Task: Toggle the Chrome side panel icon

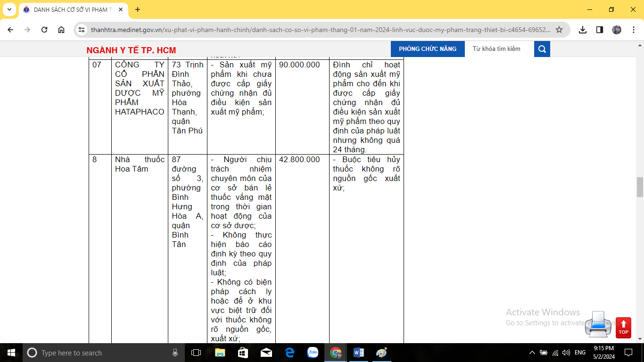Action: pos(600,30)
